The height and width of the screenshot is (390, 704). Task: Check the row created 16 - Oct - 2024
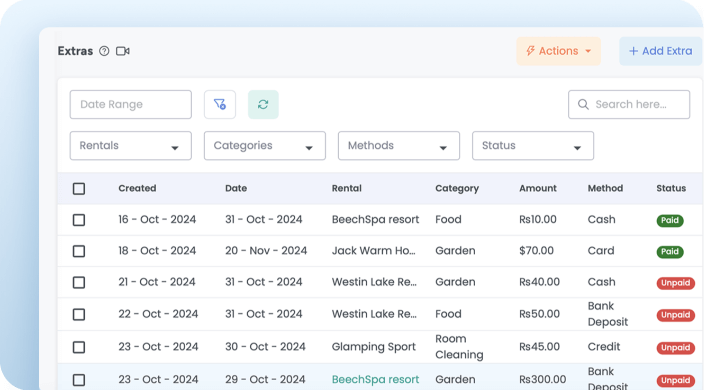pos(79,220)
